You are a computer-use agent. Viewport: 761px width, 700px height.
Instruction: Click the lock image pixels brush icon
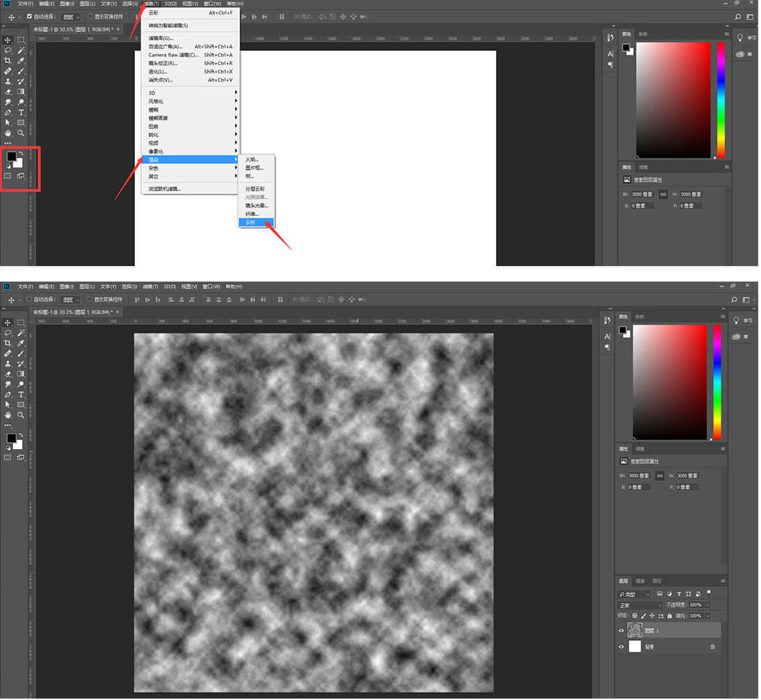[644, 615]
